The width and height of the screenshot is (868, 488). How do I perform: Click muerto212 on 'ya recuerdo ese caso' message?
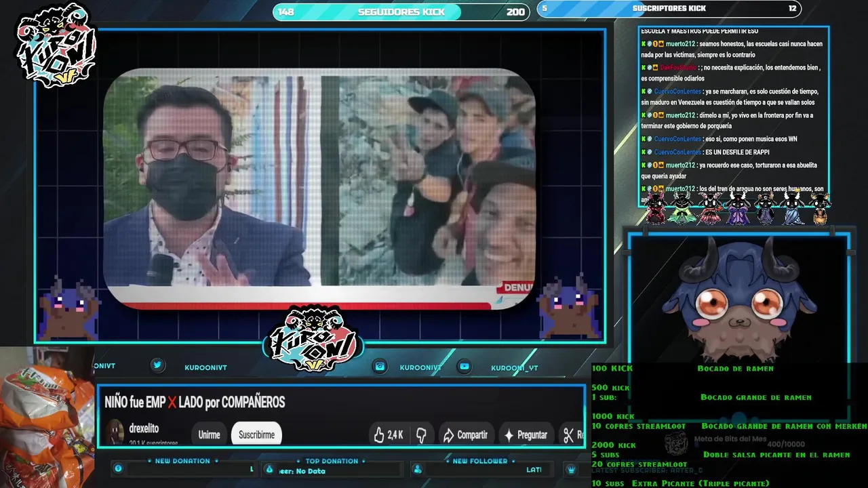tap(680, 165)
